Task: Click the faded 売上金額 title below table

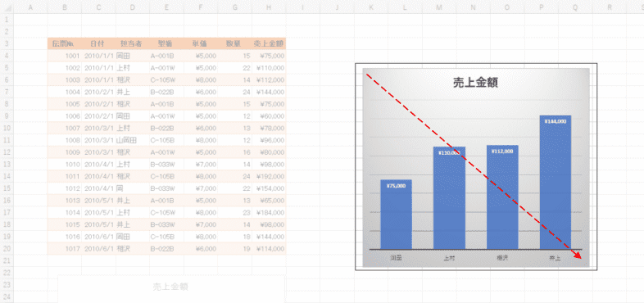Action: (170, 287)
